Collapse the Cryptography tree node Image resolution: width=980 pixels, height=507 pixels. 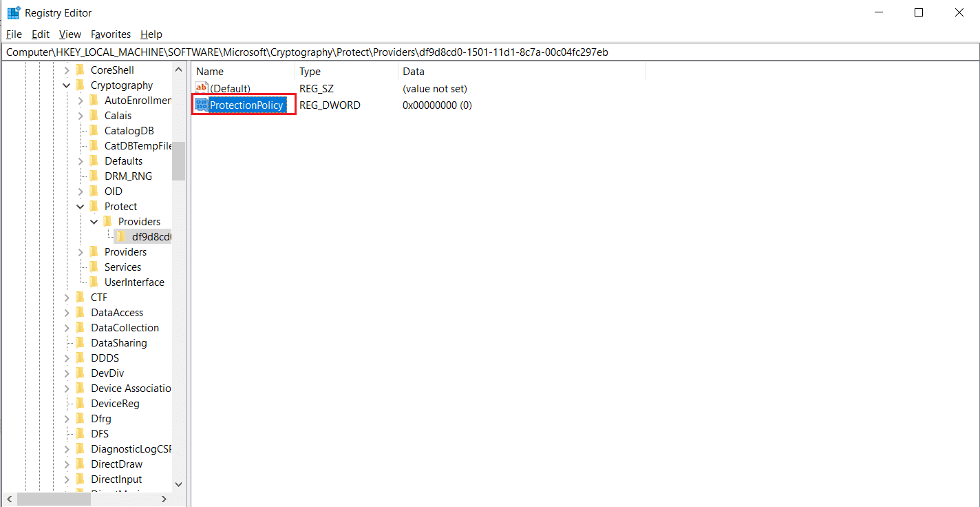[x=67, y=85]
